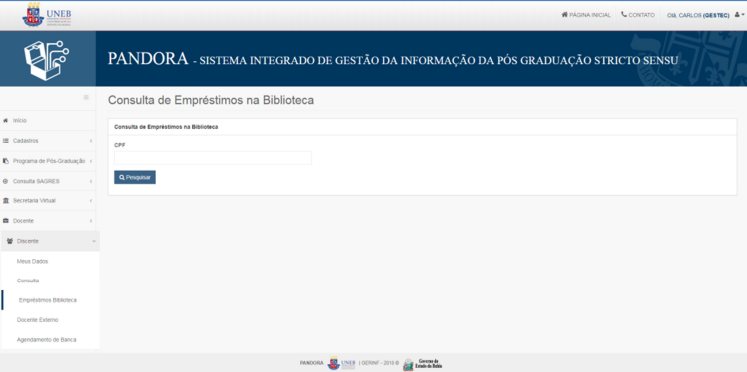Click the chevron next to Cadastros
Viewport: 747px width, 372px height.
coord(91,141)
